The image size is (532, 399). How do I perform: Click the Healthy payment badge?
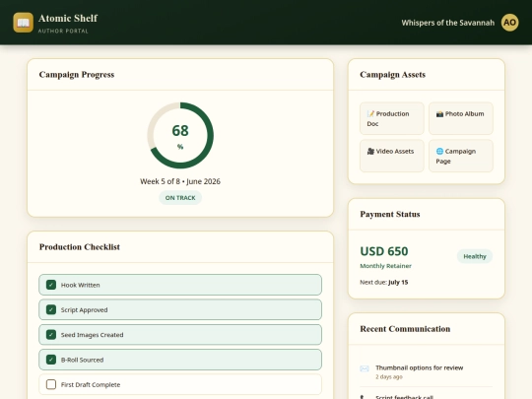[x=475, y=256]
